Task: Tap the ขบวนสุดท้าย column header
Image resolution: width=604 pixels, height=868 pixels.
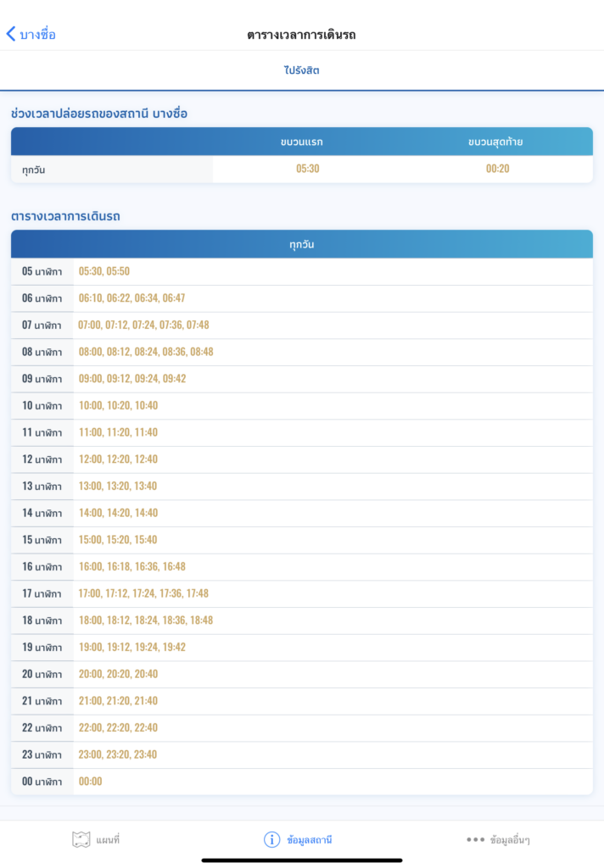Action: coord(495,142)
